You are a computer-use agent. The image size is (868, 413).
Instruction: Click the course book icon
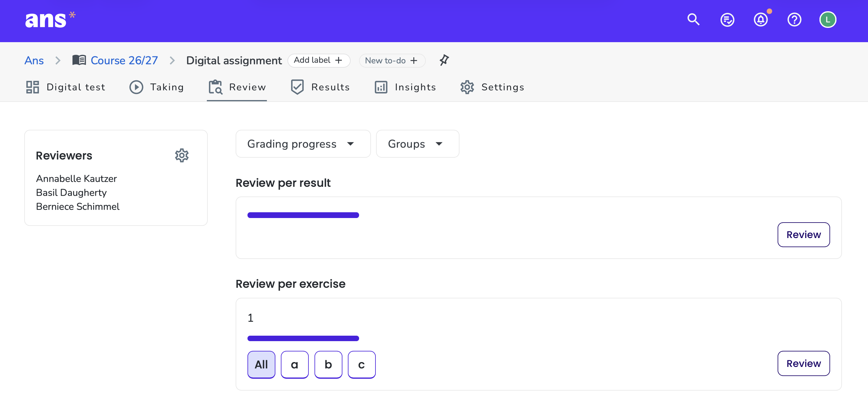click(x=79, y=60)
